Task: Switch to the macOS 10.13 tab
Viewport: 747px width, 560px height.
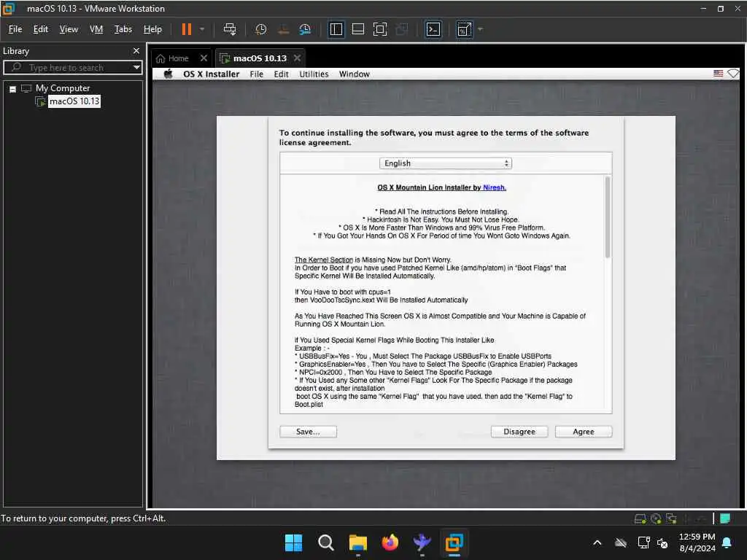Action: tap(260, 58)
